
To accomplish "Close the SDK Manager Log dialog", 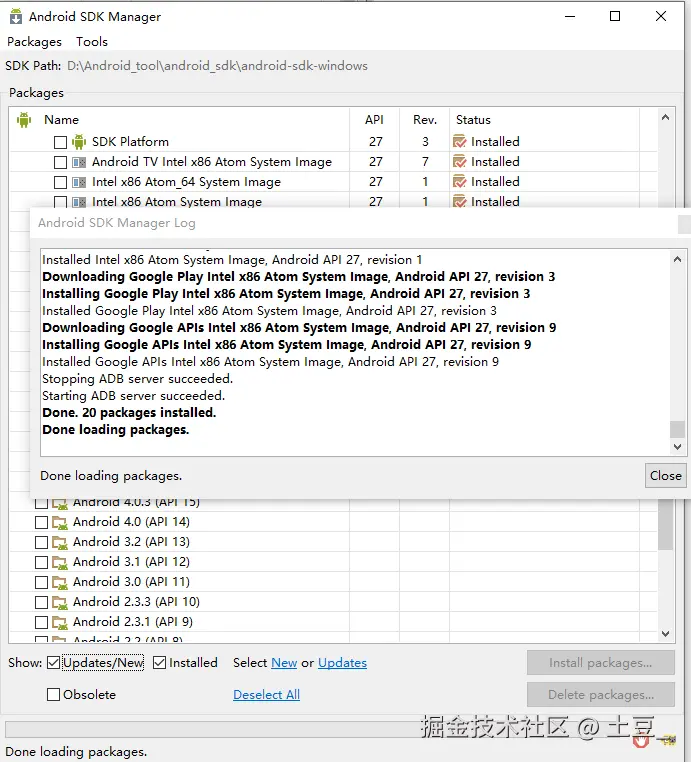I will pyautogui.click(x=665, y=475).
